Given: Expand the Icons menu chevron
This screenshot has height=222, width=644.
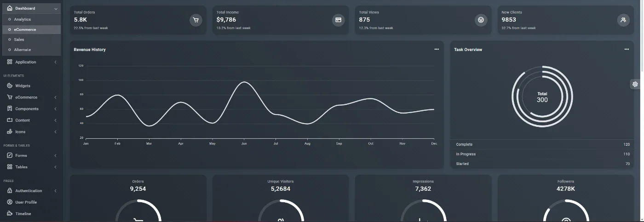Looking at the screenshot, I should (56, 132).
